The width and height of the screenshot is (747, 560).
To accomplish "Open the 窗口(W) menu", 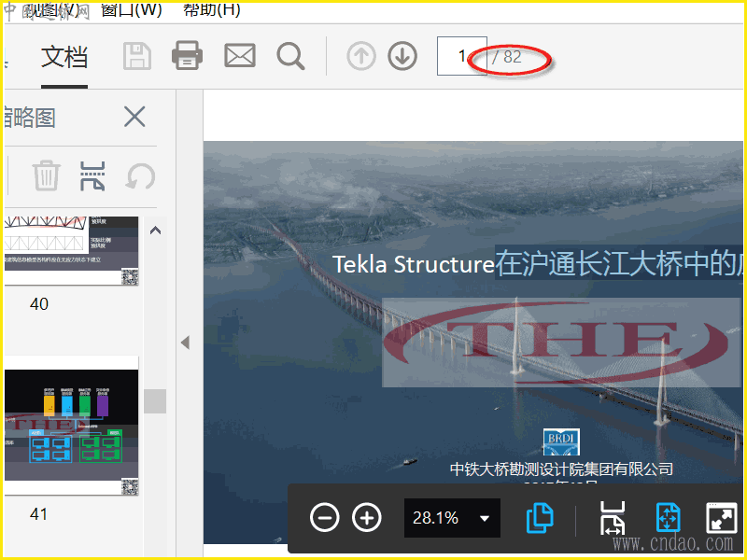I will [132, 9].
